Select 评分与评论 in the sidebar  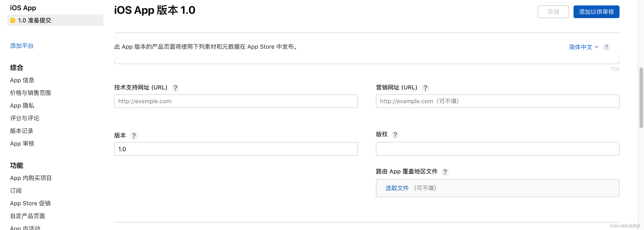tap(24, 118)
